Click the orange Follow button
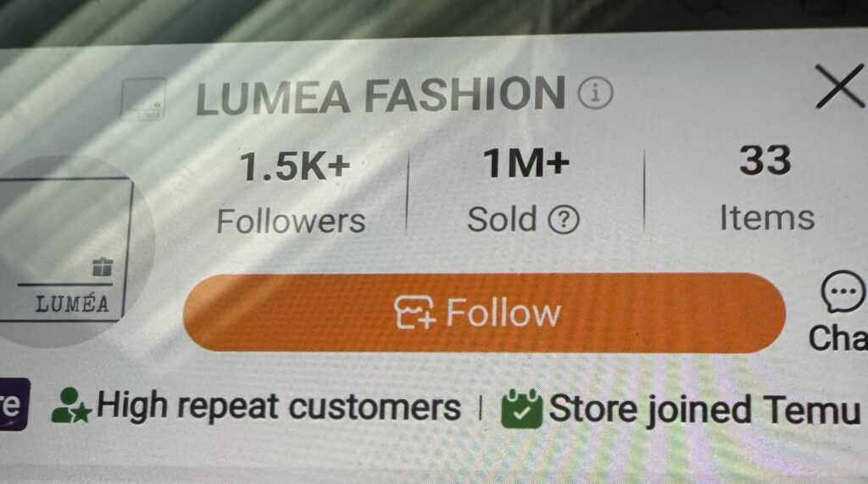This screenshot has height=484, width=868. tap(484, 313)
